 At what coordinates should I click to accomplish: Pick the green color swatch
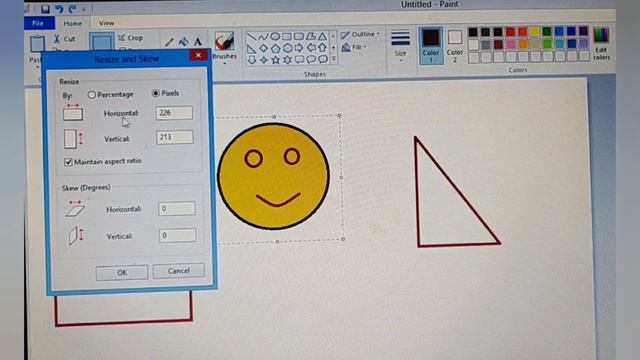tap(547, 32)
